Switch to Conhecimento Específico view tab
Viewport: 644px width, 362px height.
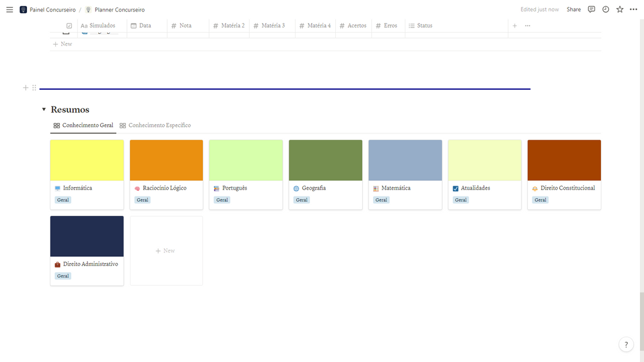155,125
